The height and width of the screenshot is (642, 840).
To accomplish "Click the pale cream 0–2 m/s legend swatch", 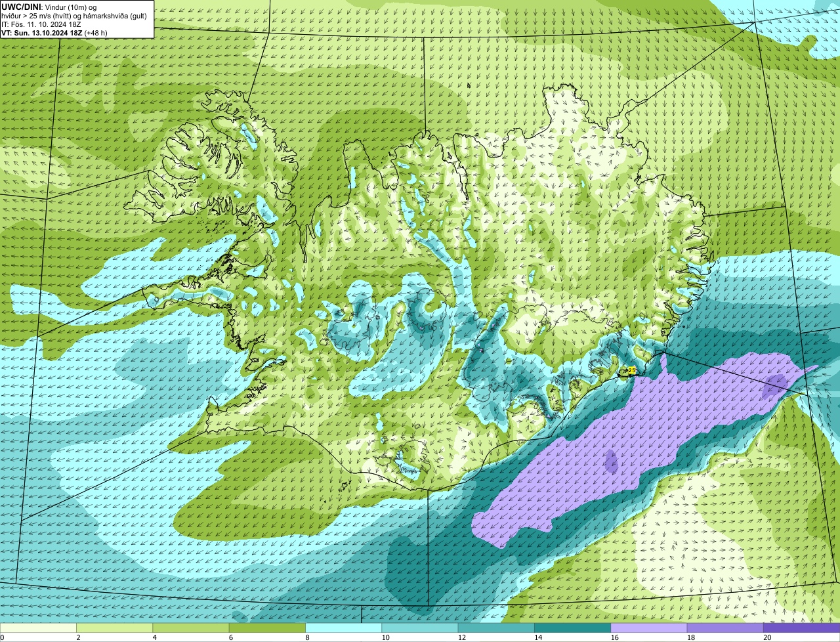I will pos(38,628).
